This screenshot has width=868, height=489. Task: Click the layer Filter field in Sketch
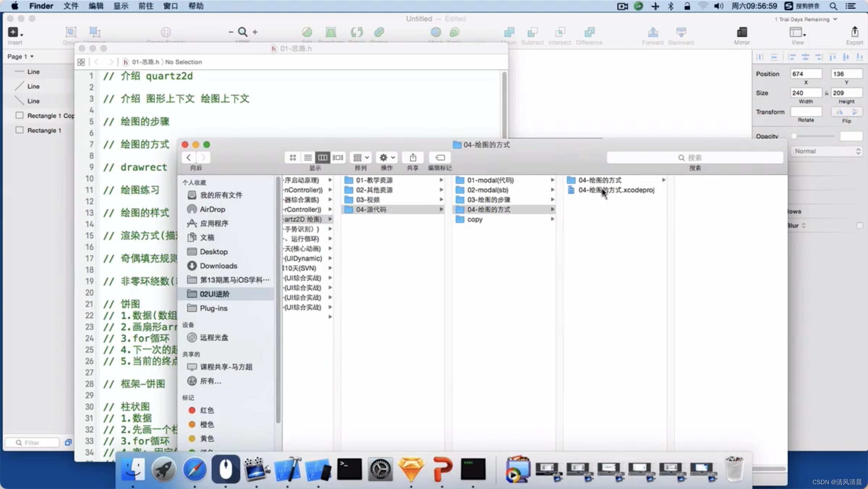point(33,443)
